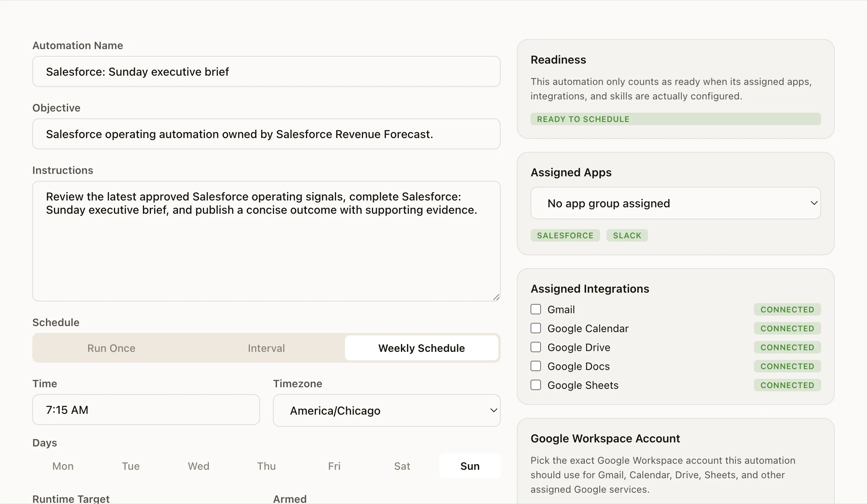Click the SLACK app tag

[x=627, y=235]
